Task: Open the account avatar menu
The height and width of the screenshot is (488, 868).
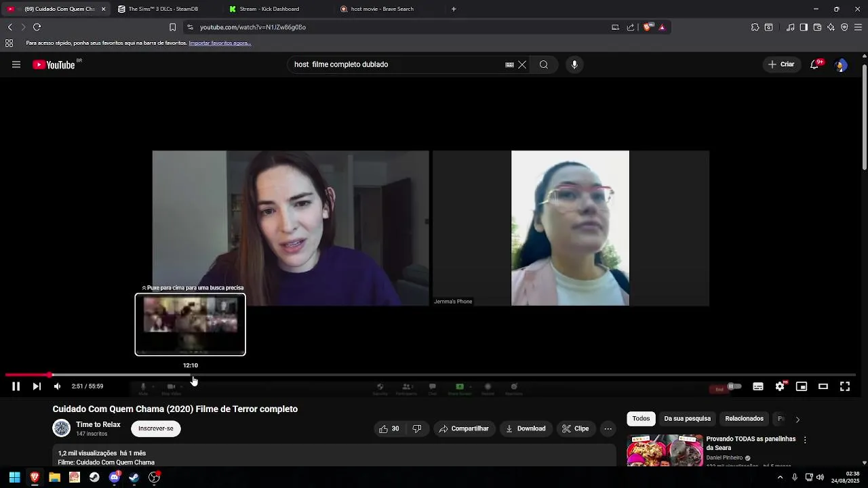Action: (x=841, y=65)
